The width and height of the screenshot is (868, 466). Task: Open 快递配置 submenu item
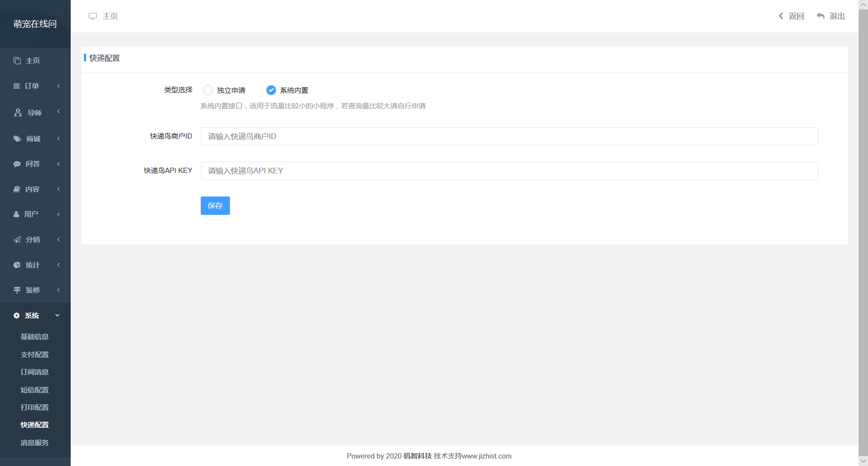click(35, 425)
